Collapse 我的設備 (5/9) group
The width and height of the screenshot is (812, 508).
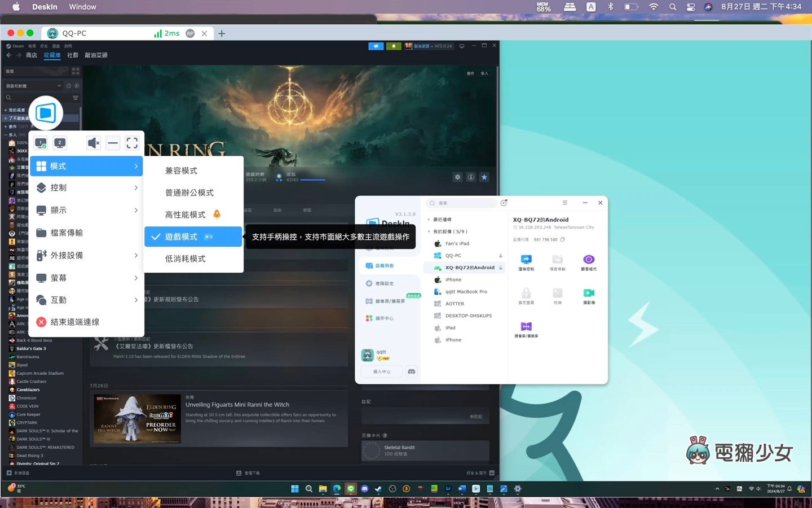(x=448, y=231)
